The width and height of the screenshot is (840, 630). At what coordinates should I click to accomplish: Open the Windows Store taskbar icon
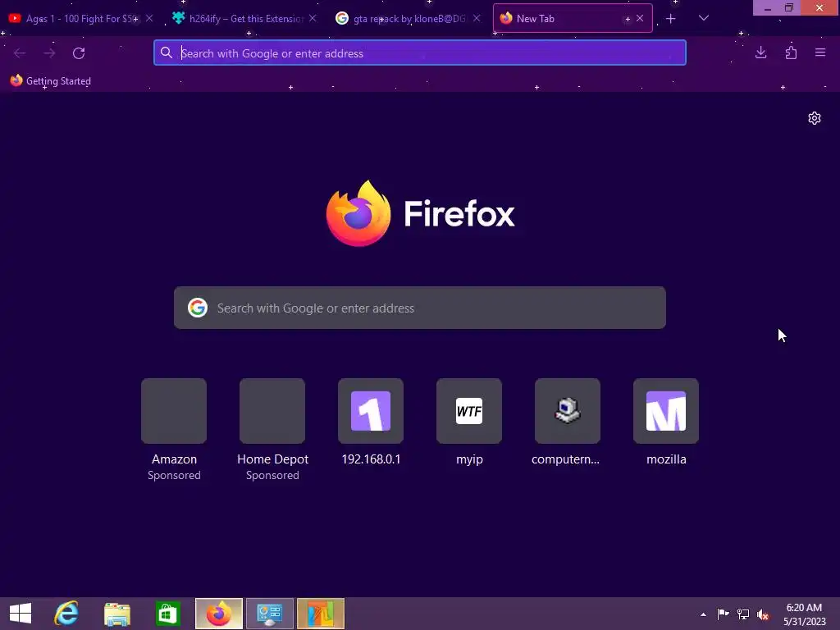tap(167, 614)
